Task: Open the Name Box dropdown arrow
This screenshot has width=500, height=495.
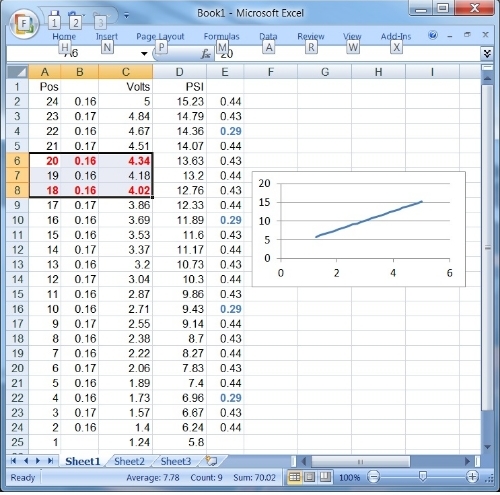Action: tap(144, 53)
